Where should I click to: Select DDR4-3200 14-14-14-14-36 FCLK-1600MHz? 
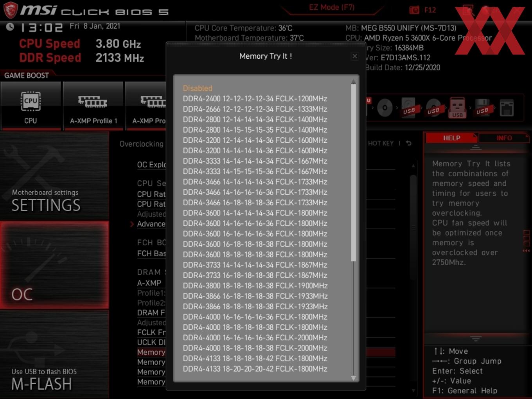(x=255, y=151)
